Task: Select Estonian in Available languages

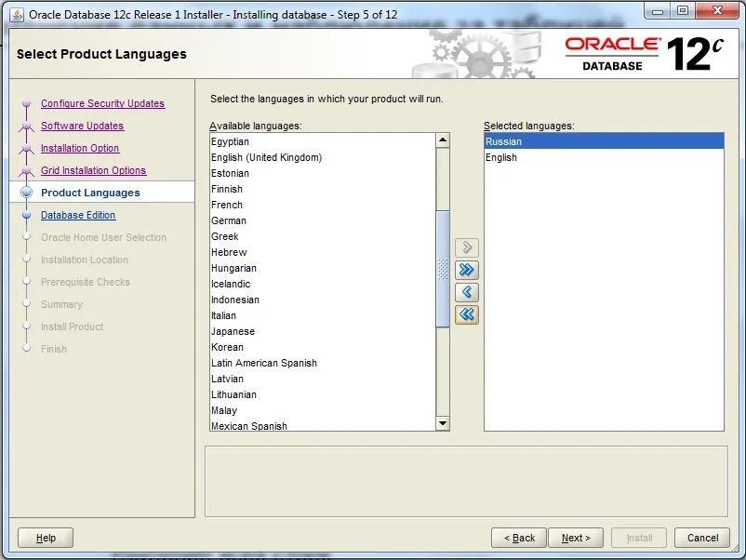Action: [x=323, y=173]
